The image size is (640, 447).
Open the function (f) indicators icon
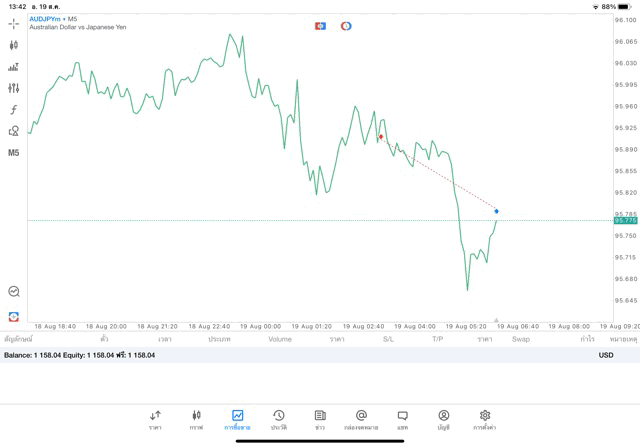click(x=14, y=110)
